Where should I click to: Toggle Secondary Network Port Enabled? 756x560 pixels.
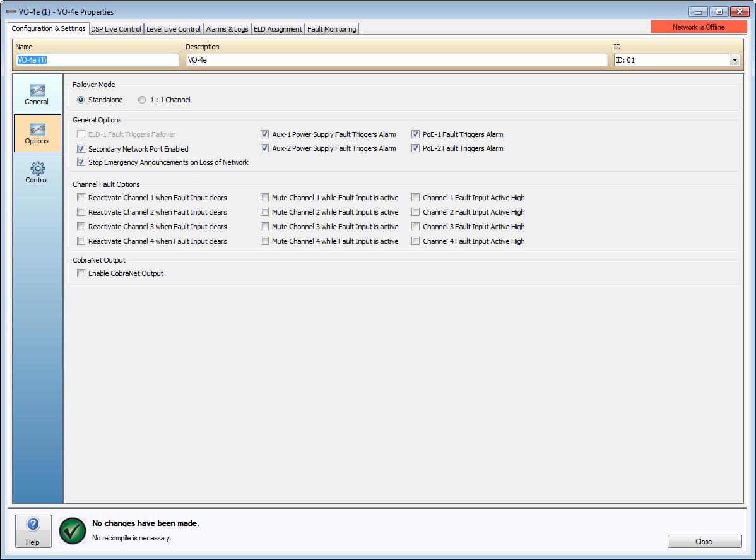[x=81, y=149]
